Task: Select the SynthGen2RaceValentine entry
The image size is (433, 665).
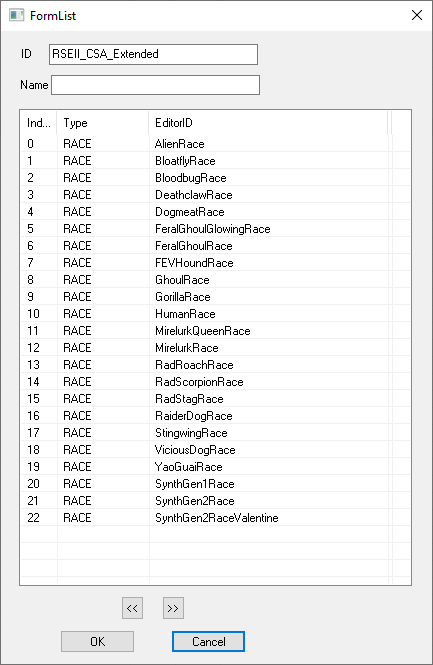Action: click(x=216, y=517)
